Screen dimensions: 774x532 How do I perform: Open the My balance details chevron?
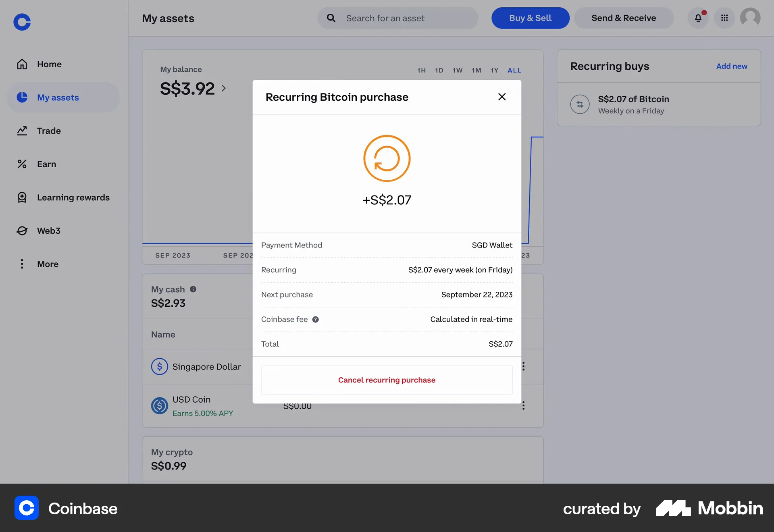(224, 88)
